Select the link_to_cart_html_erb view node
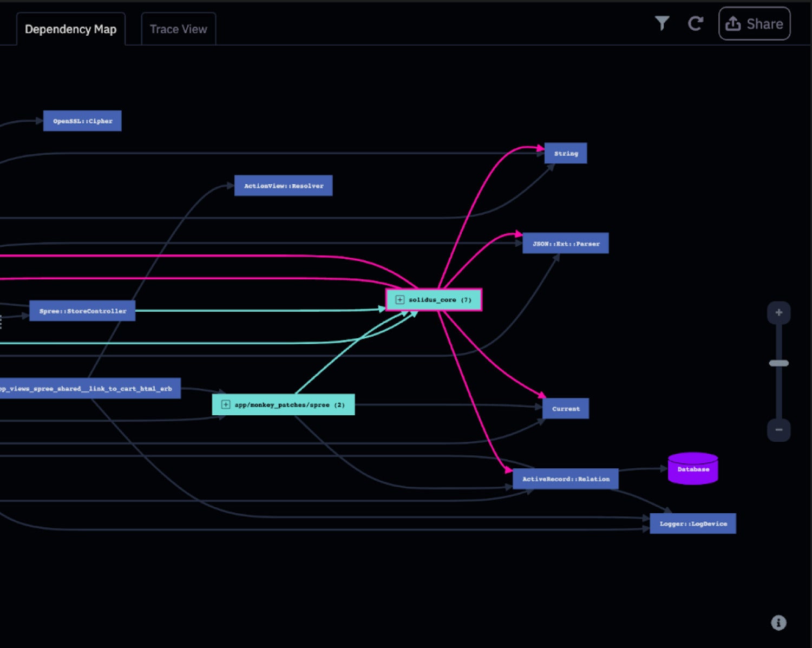 pos(89,389)
